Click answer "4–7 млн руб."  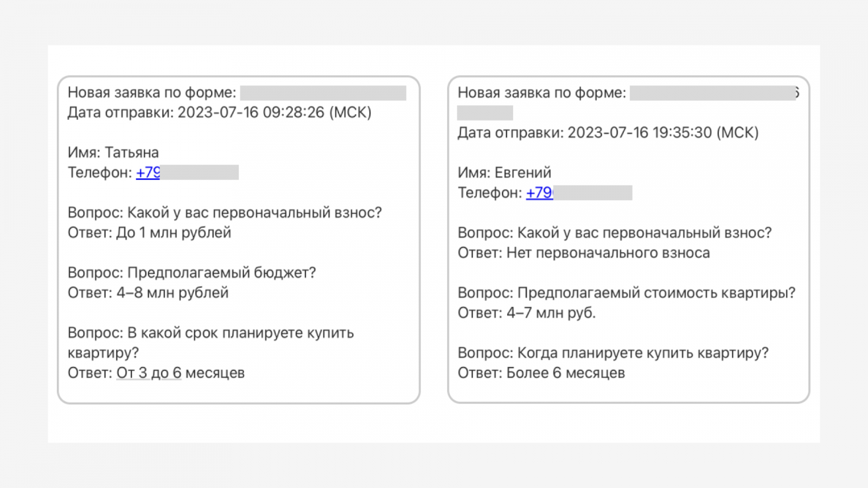(551, 313)
